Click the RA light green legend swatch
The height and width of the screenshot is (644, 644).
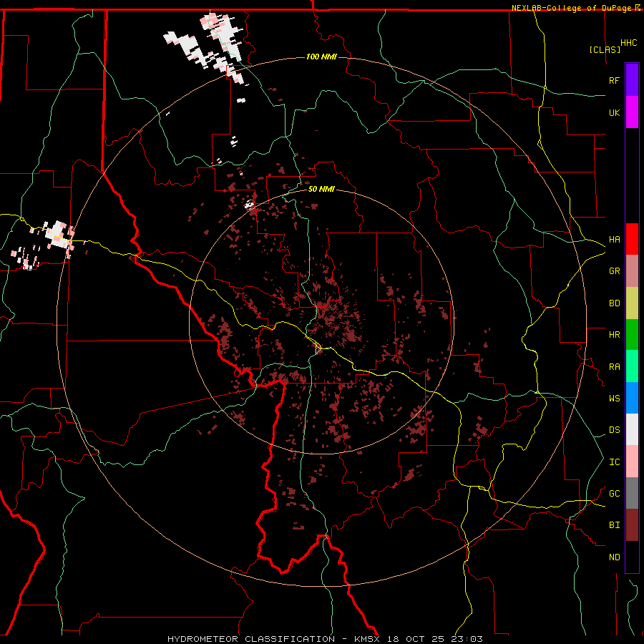pyautogui.click(x=632, y=366)
